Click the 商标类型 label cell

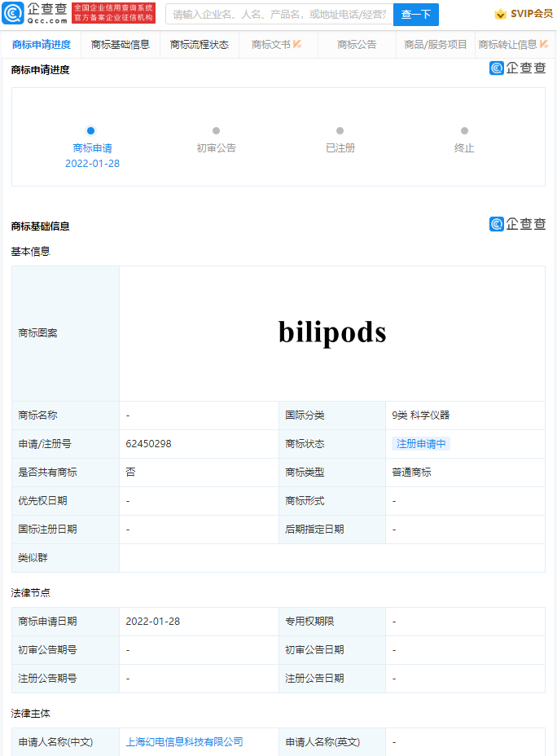pyautogui.click(x=332, y=472)
